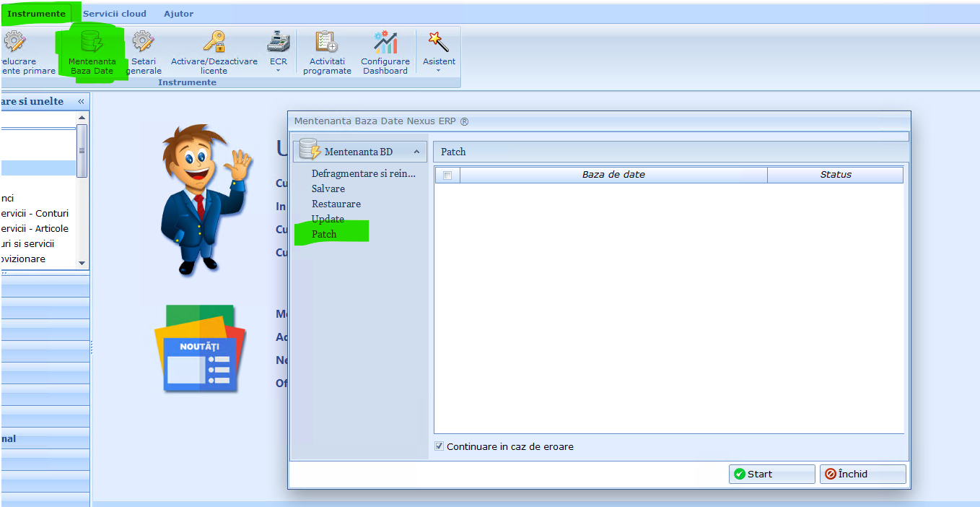The image size is (980, 507).
Task: Collapse the Mentenanta BD section
Action: [x=416, y=152]
